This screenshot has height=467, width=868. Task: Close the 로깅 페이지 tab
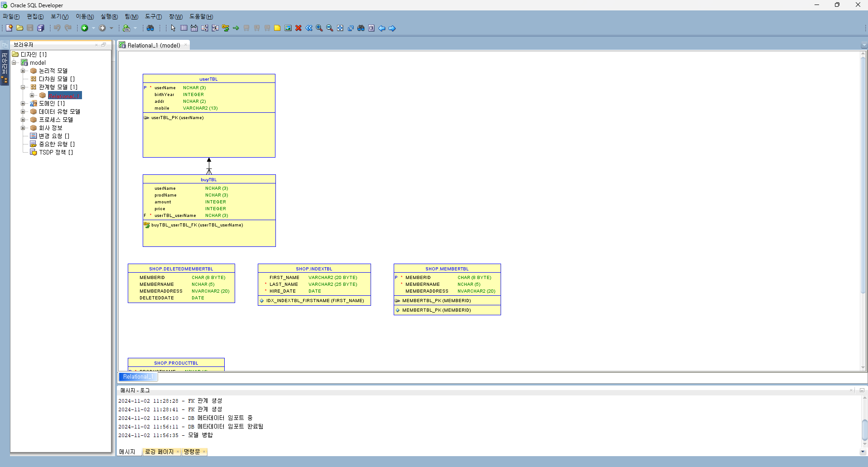pyautogui.click(x=178, y=452)
